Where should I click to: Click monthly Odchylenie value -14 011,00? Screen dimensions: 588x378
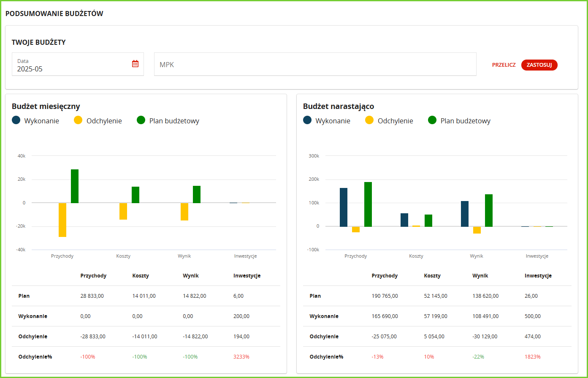tap(145, 337)
